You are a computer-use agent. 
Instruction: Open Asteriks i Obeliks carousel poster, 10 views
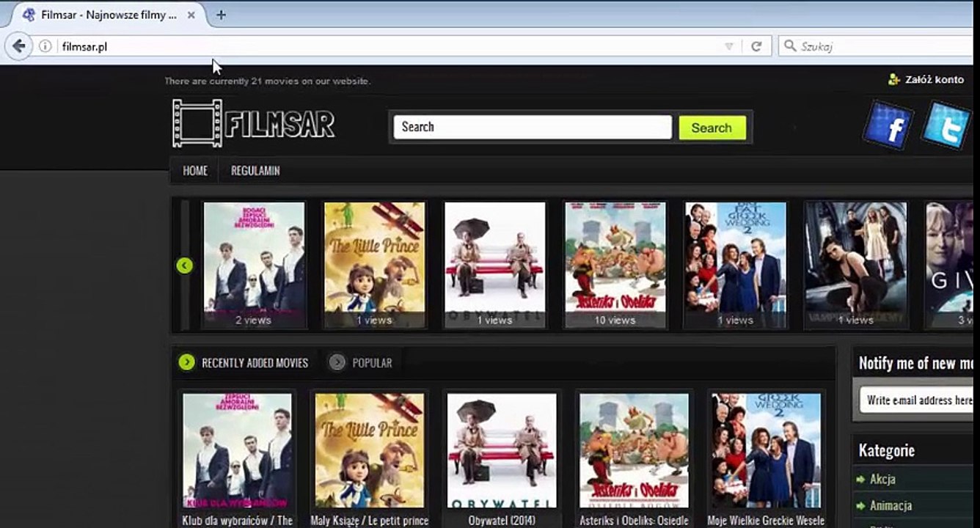click(615, 265)
